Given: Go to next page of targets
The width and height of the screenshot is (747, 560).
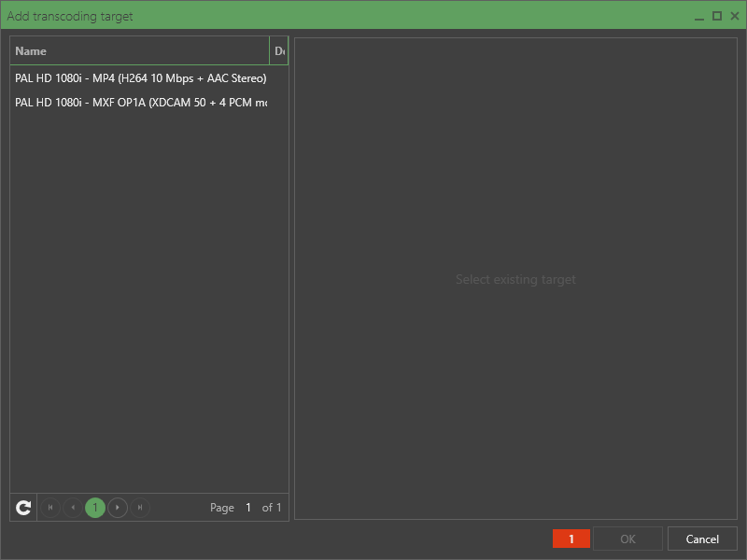Looking at the screenshot, I should pos(118,508).
